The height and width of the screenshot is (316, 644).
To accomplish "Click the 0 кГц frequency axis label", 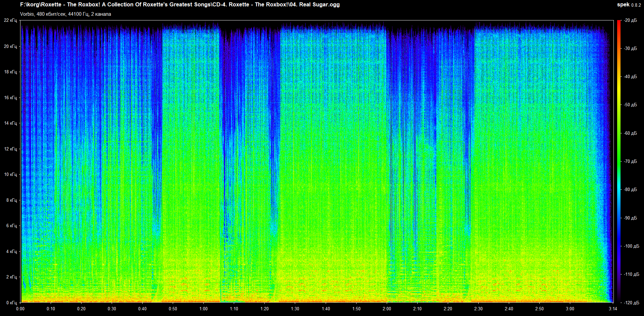I will tap(11, 303).
